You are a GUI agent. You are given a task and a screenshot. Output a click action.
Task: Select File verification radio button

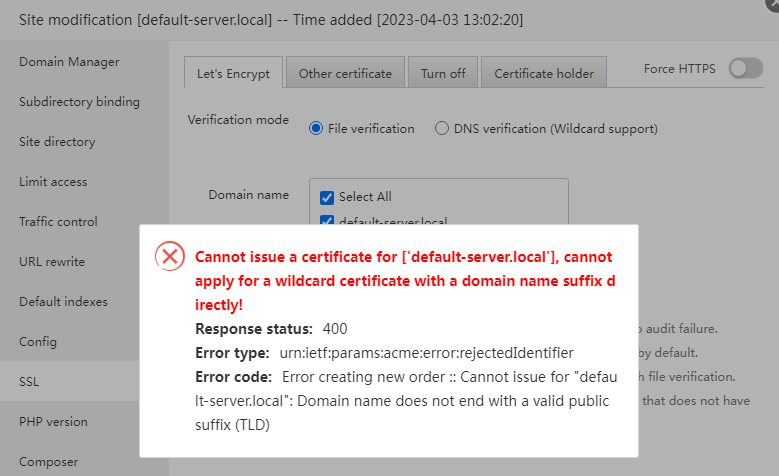[x=316, y=128]
